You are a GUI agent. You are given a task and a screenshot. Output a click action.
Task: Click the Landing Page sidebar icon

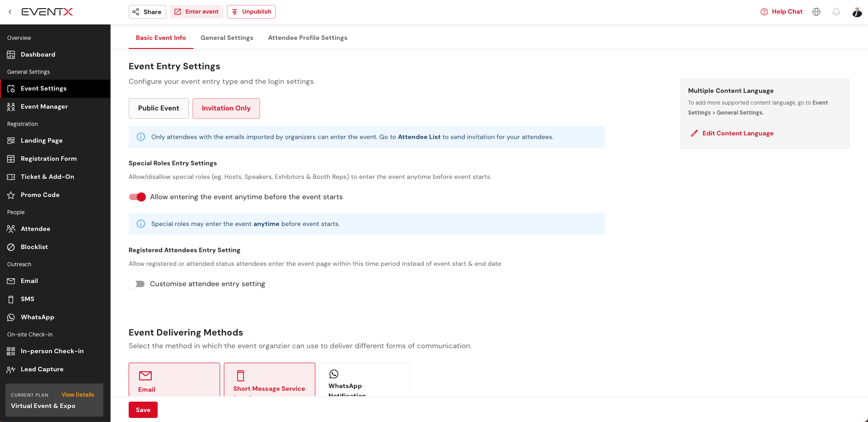click(x=11, y=141)
